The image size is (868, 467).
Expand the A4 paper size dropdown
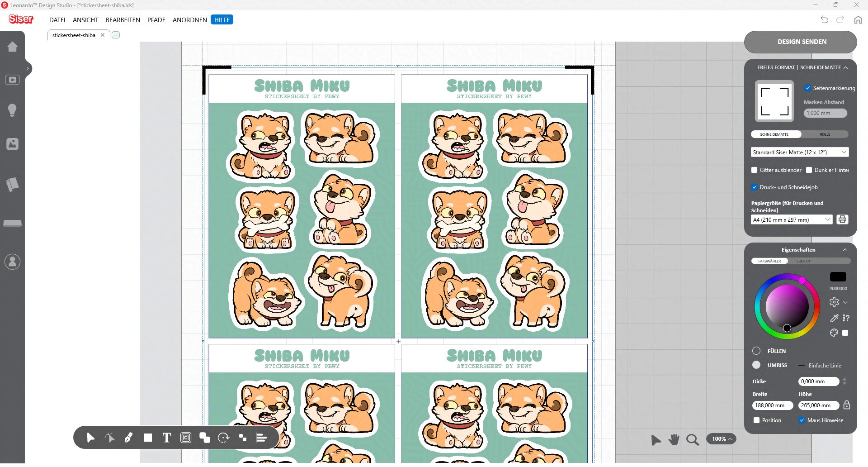[x=791, y=219]
